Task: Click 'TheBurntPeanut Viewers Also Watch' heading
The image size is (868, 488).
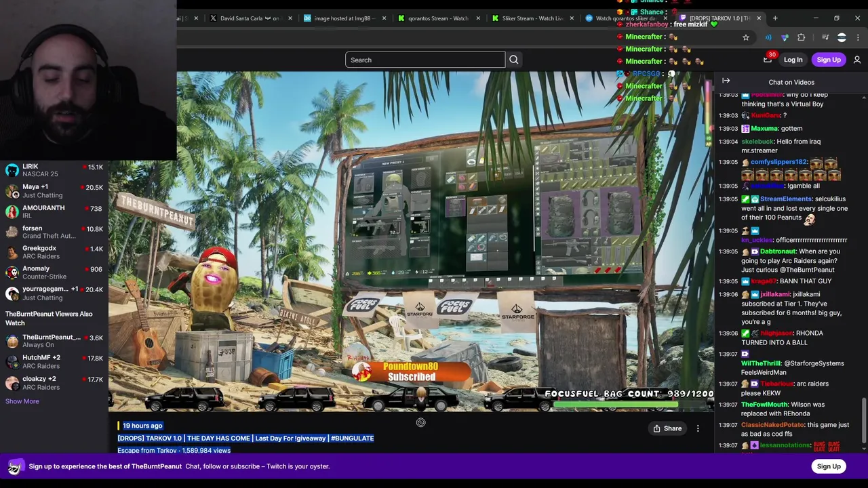Action: (49, 319)
